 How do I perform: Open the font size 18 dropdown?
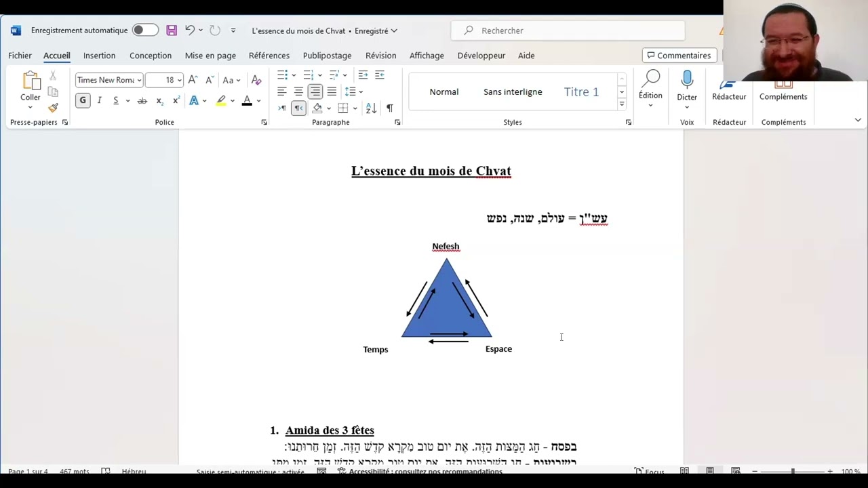pos(179,80)
